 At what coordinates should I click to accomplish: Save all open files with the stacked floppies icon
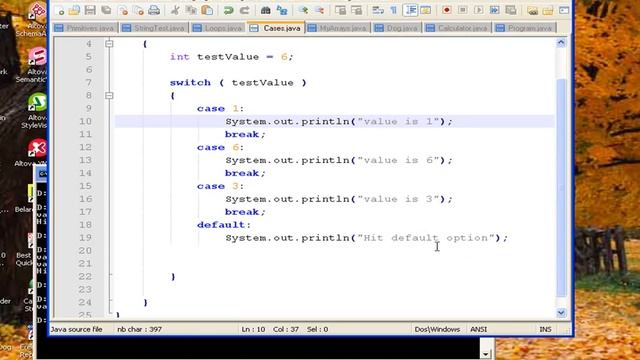[x=106, y=10]
